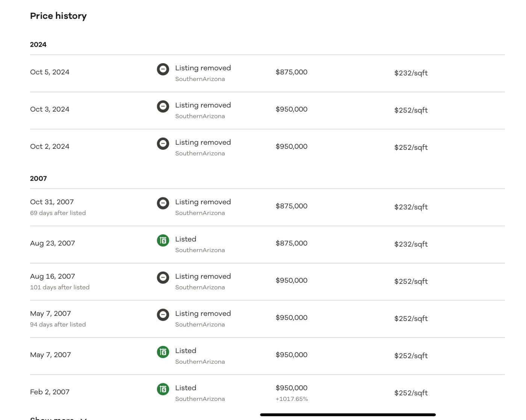Viewport: 526px width, 420px height.
Task: Click the $232/sqft value for Aug 23, 2007
Action: (x=411, y=244)
